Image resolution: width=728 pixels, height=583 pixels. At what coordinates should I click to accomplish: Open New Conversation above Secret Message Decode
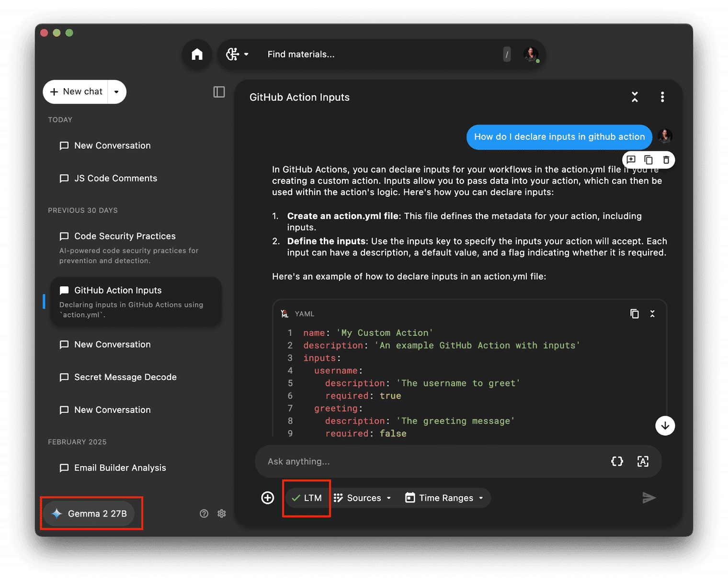(x=136, y=345)
